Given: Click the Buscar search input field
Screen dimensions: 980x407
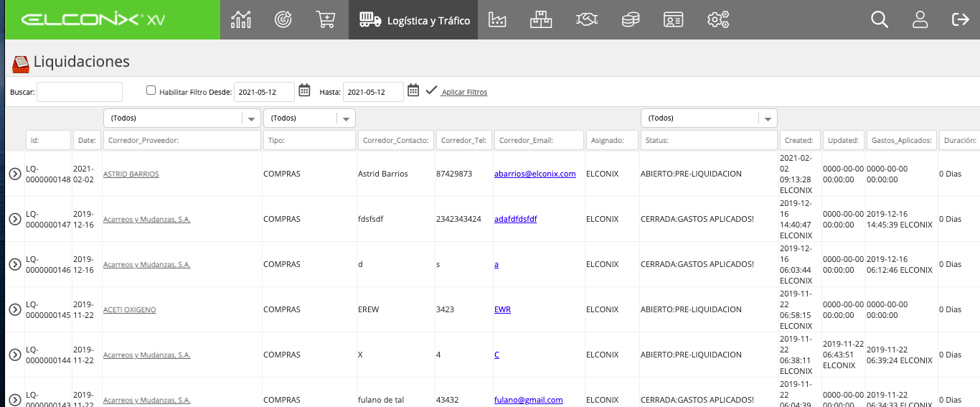Looking at the screenshot, I should click(x=80, y=92).
